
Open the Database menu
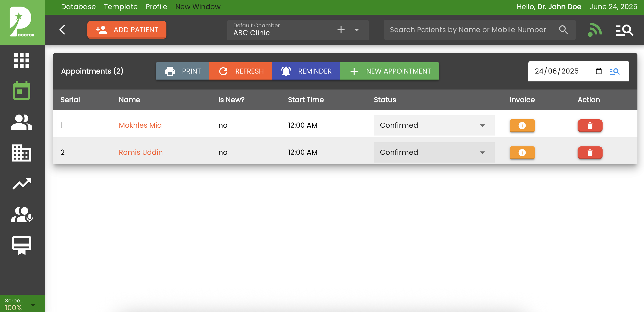pos(78,7)
